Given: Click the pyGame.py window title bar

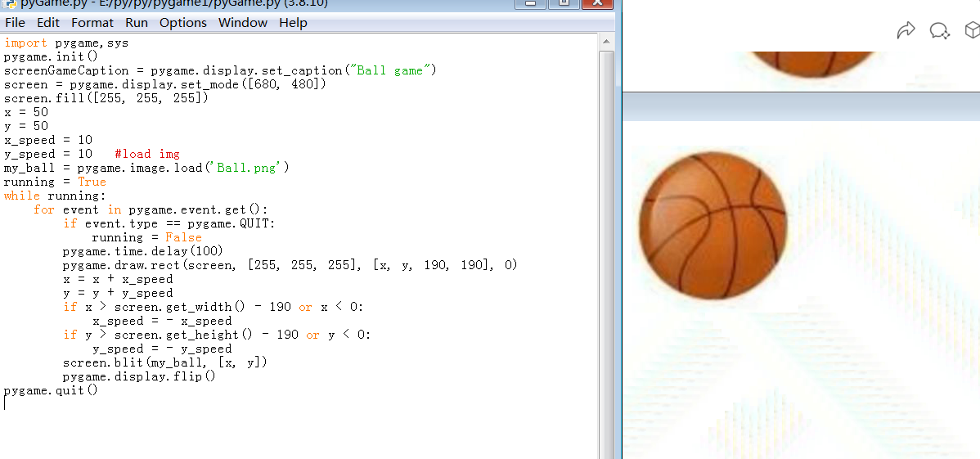Looking at the screenshot, I should click(x=256, y=3).
